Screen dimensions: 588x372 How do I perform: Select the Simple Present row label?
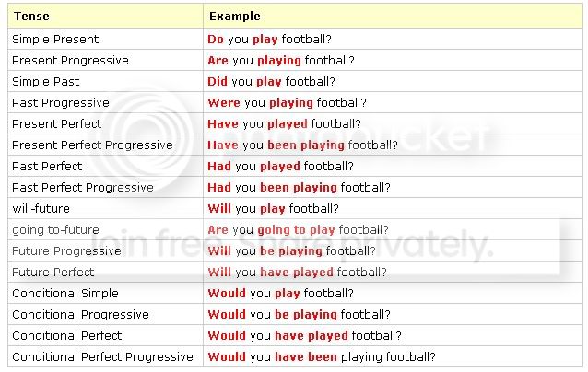point(55,39)
